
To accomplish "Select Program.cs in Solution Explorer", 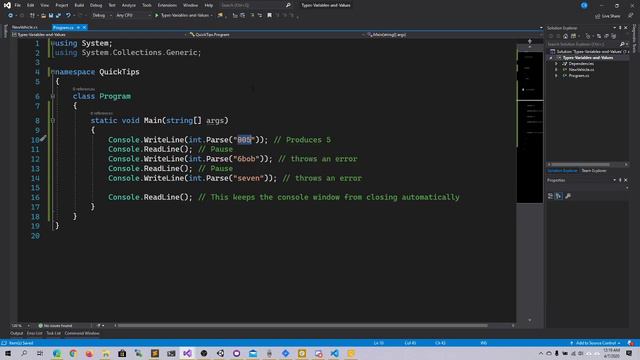I will 579,76.
